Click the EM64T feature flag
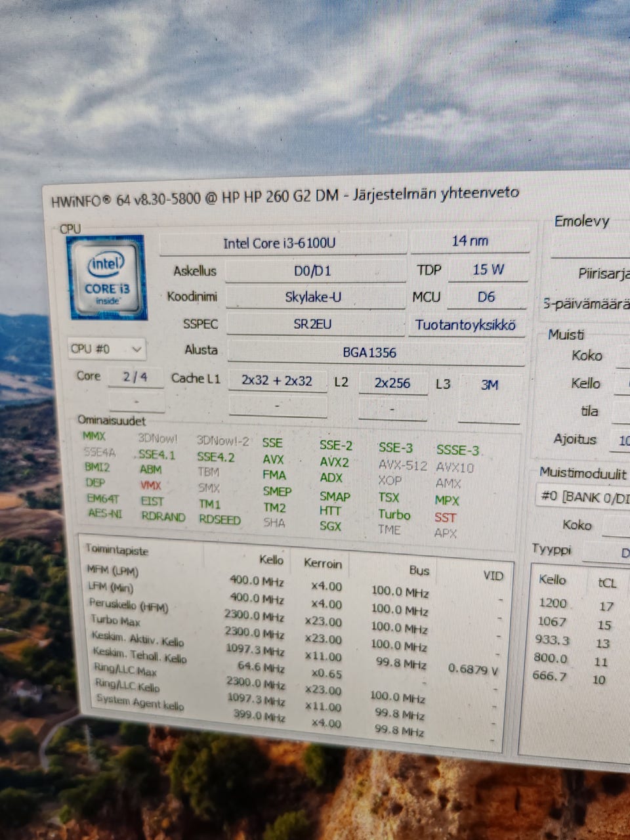Screen dimensions: 630x840 point(103,498)
